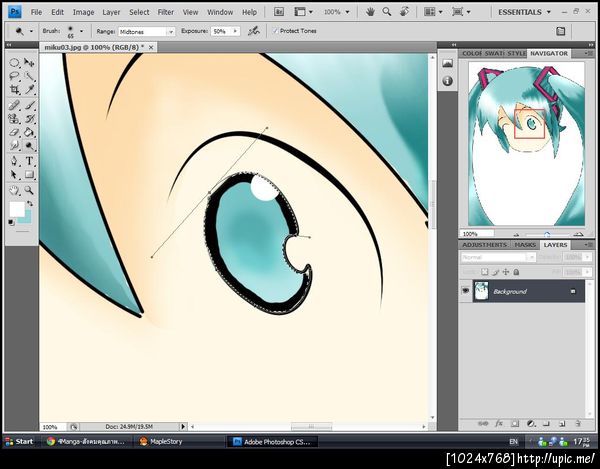Select the Hand tool in toolbox
Image resolution: width=600 pixels, height=469 pixels.
[x=14, y=190]
